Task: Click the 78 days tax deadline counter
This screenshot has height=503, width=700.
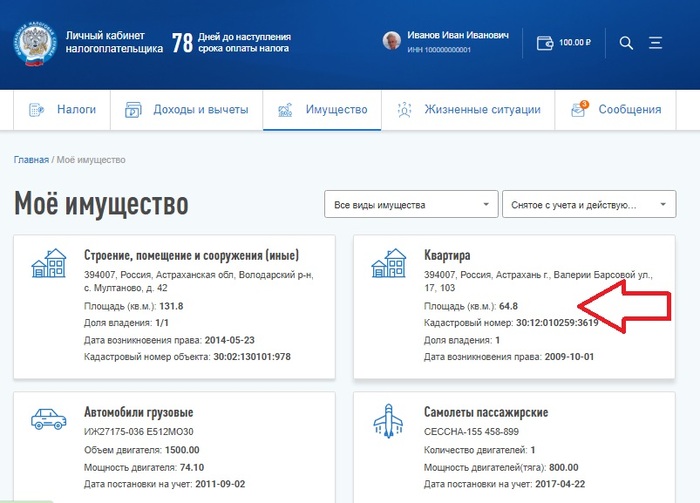Action: (x=231, y=42)
